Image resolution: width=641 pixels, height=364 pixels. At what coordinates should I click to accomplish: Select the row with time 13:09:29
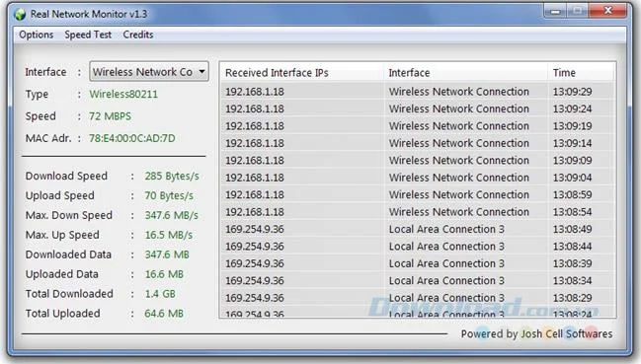pos(418,92)
